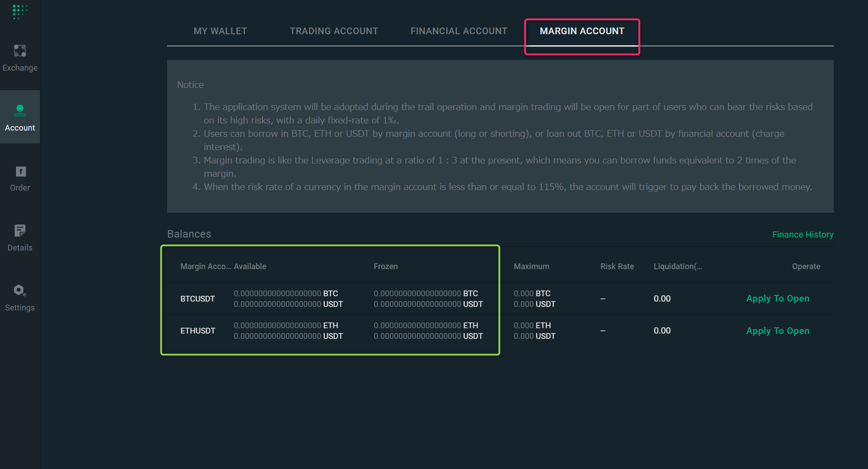Click the Maximum column header
868x469 pixels.
click(x=532, y=266)
